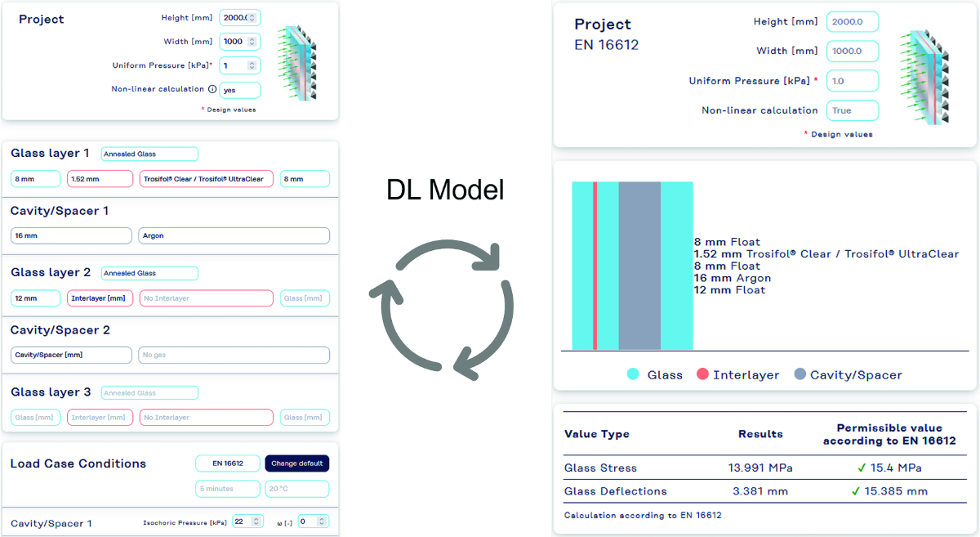Click the teal Glass legend dot
This screenshot has height=537, width=980.
point(634,375)
